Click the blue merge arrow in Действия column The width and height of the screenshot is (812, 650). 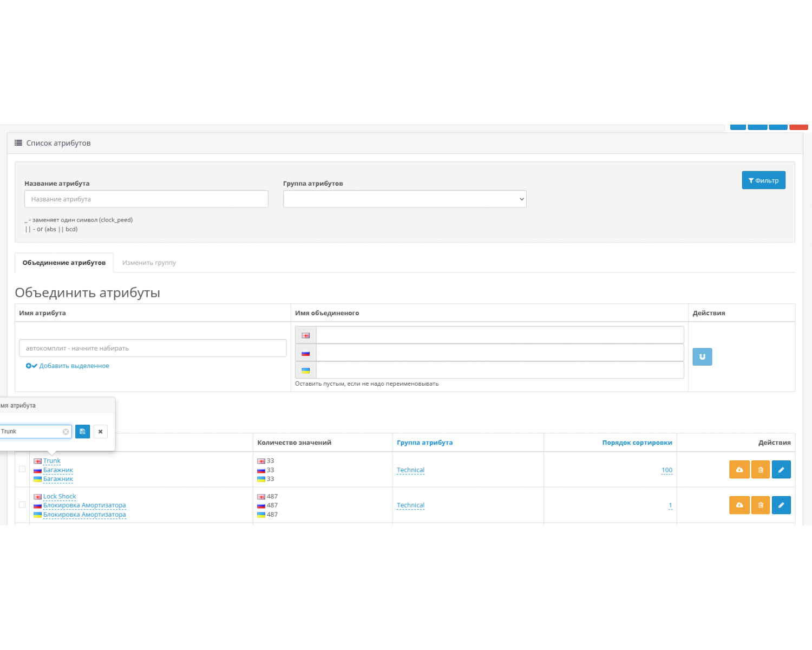pyautogui.click(x=702, y=356)
